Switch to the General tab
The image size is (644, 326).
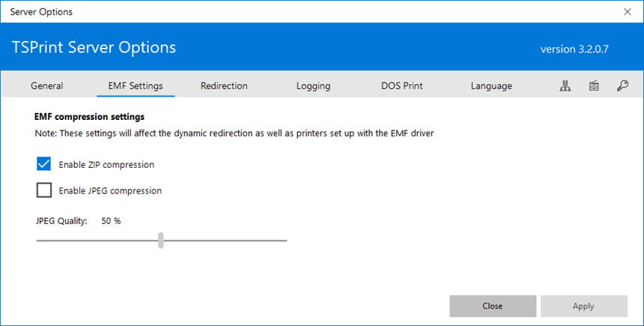(x=47, y=86)
